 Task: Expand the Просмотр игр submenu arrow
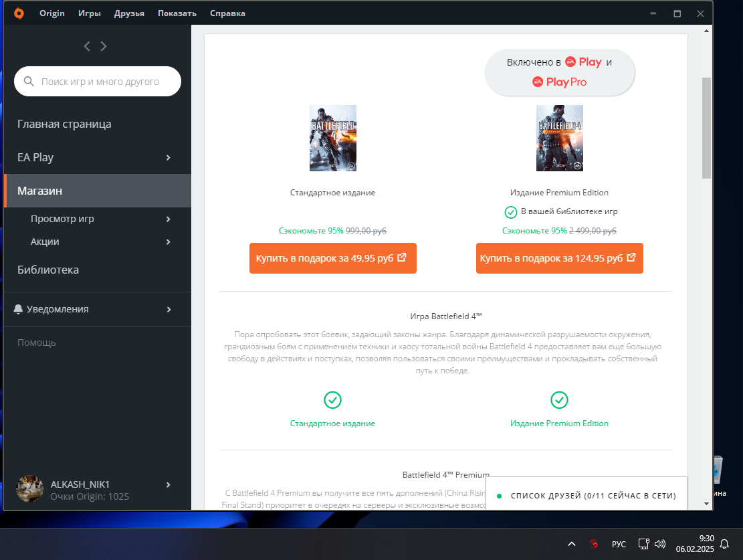tap(169, 219)
